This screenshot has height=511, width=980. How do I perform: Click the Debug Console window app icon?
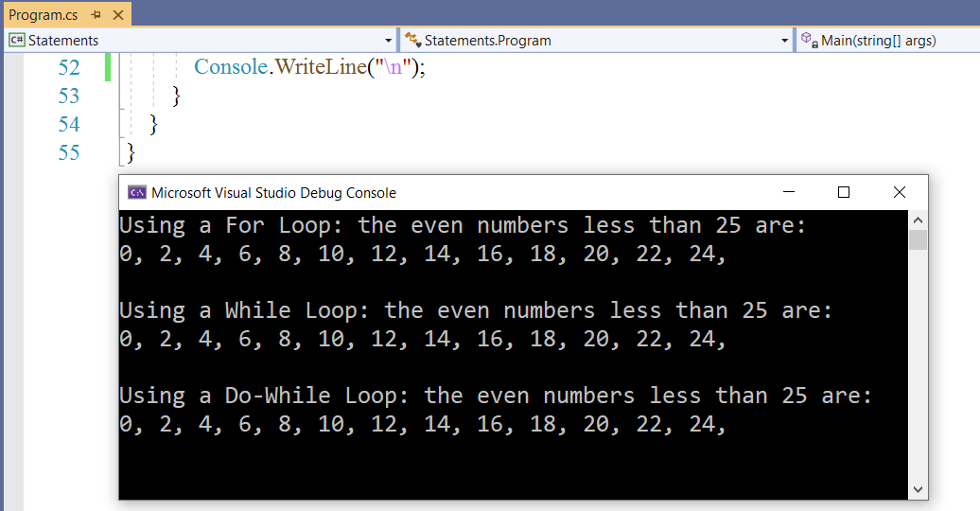pyautogui.click(x=136, y=193)
